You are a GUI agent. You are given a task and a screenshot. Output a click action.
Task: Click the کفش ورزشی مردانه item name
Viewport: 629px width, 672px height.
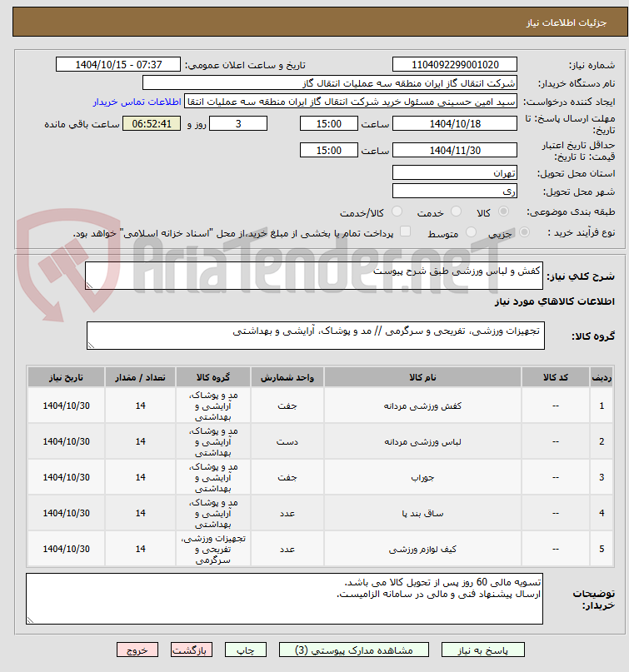click(x=422, y=406)
